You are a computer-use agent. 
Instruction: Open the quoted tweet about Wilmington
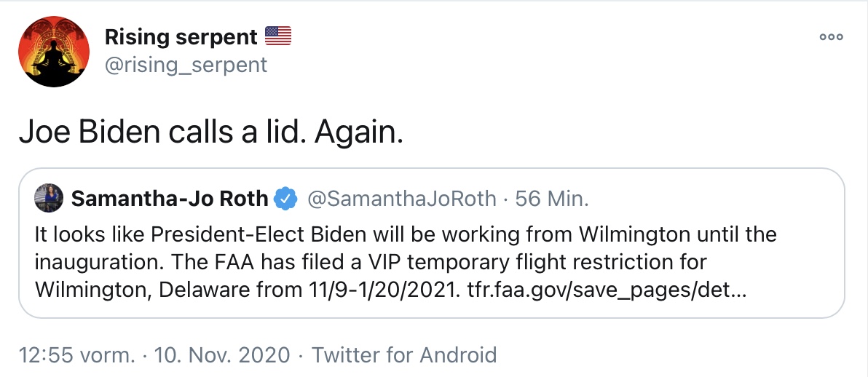pyautogui.click(x=432, y=243)
